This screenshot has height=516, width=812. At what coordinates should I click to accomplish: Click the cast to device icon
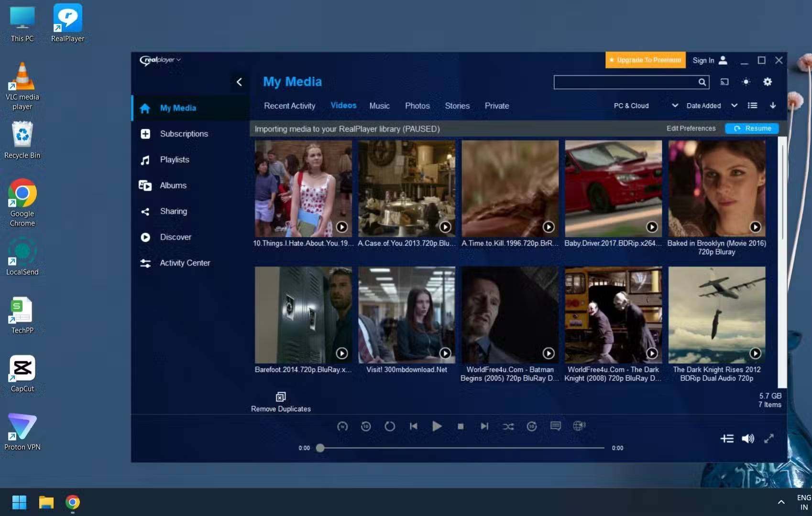click(x=724, y=82)
